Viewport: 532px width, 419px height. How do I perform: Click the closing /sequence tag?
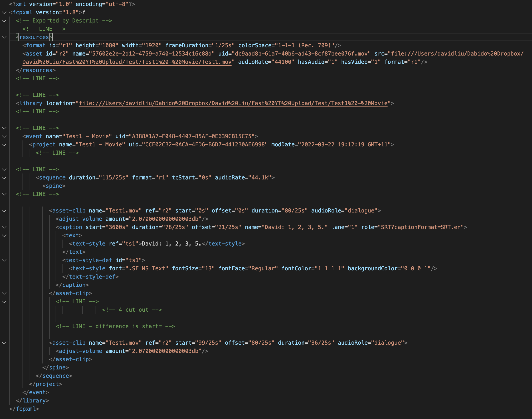(54, 376)
